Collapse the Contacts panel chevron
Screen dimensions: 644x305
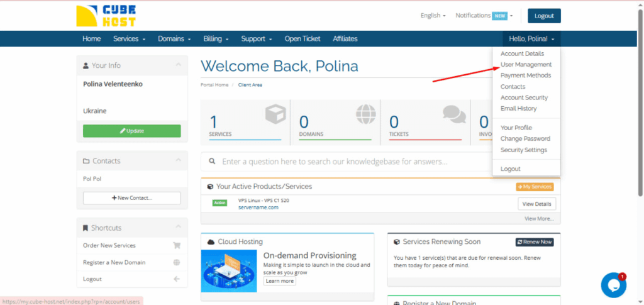pos(178,161)
